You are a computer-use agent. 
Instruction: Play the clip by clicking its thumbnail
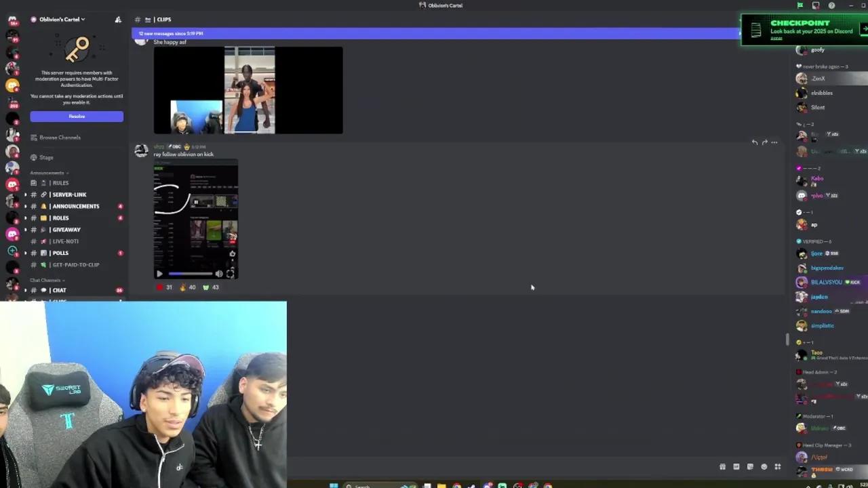[x=195, y=217]
